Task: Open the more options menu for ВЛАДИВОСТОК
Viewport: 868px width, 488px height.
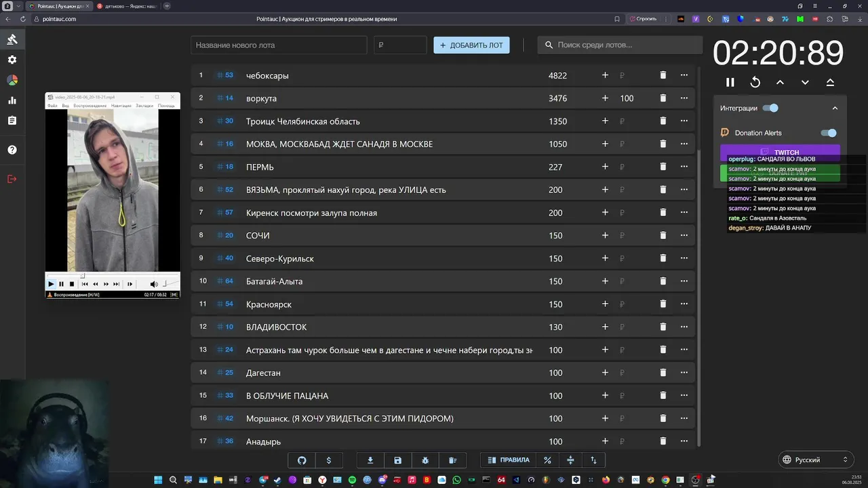Action: point(684,327)
